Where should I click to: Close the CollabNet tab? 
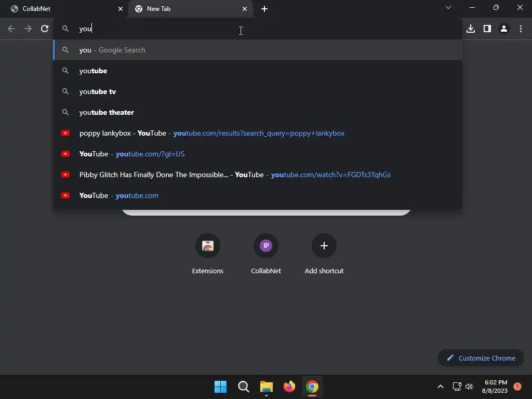(x=121, y=9)
